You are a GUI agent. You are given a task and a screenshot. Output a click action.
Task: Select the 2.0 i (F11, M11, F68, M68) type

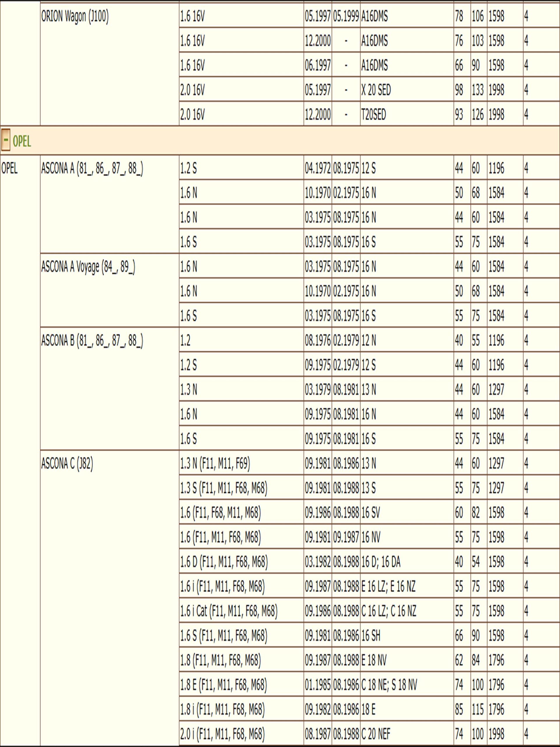point(223,734)
